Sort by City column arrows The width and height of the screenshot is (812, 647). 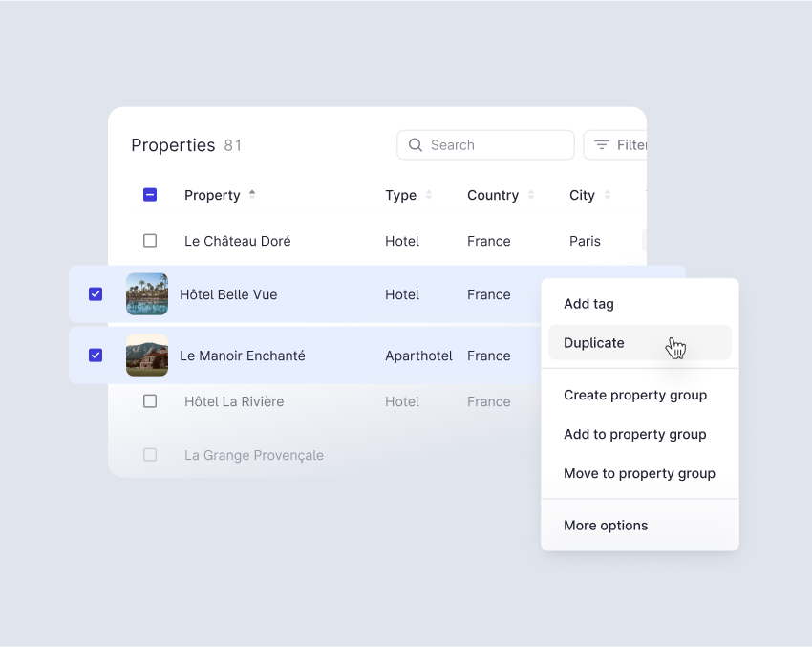[608, 195]
